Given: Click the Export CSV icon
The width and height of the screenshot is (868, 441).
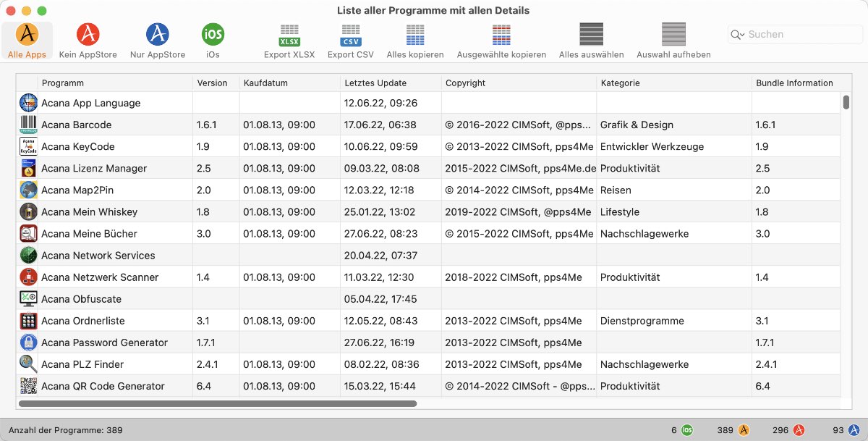Looking at the screenshot, I should coord(351,34).
